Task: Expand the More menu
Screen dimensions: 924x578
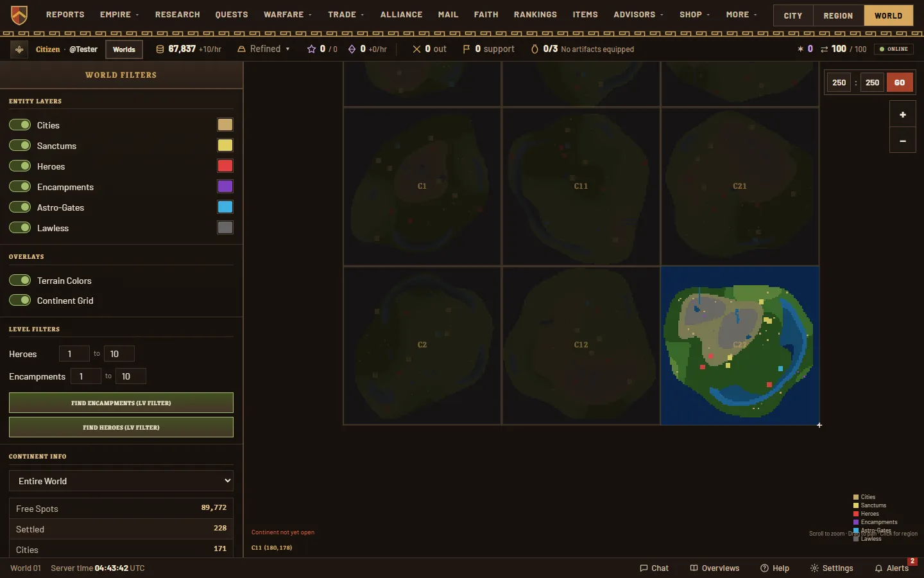Action: point(742,15)
